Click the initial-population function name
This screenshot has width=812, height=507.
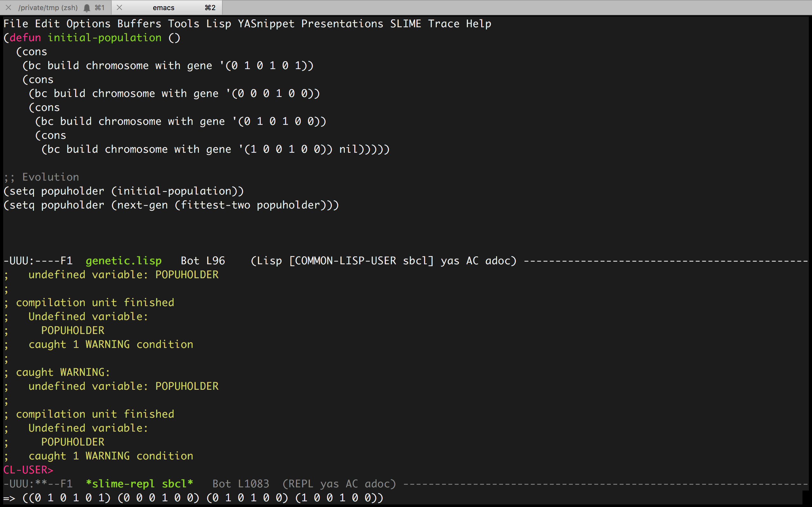point(104,38)
